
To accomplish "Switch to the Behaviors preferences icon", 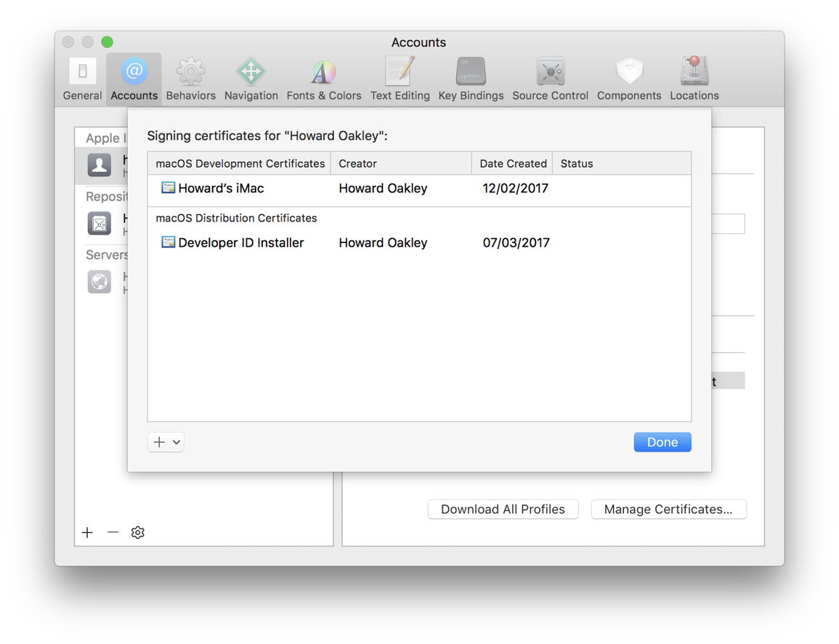I will pyautogui.click(x=190, y=76).
